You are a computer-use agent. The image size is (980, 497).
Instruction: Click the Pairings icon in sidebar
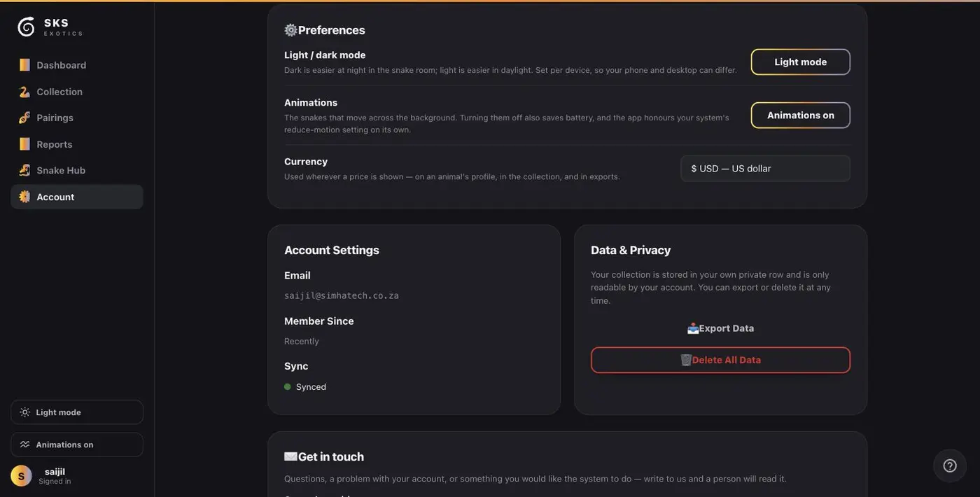(24, 118)
